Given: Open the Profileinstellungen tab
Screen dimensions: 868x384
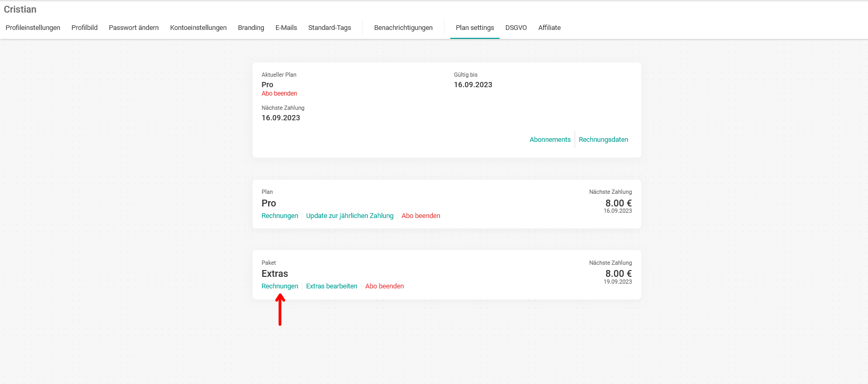Looking at the screenshot, I should tap(33, 28).
